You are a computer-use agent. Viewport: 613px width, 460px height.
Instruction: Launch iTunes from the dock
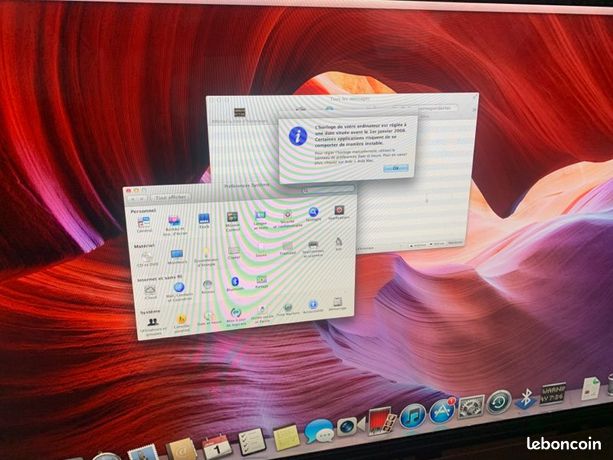coord(413,416)
